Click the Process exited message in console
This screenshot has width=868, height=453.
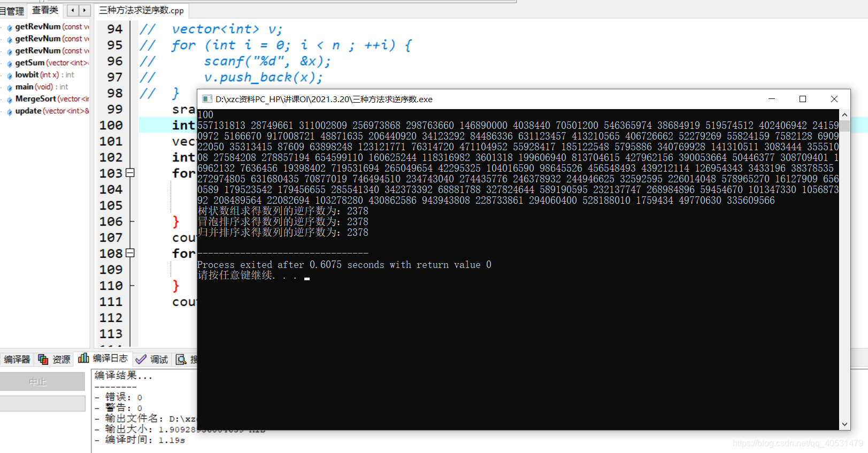[344, 265]
